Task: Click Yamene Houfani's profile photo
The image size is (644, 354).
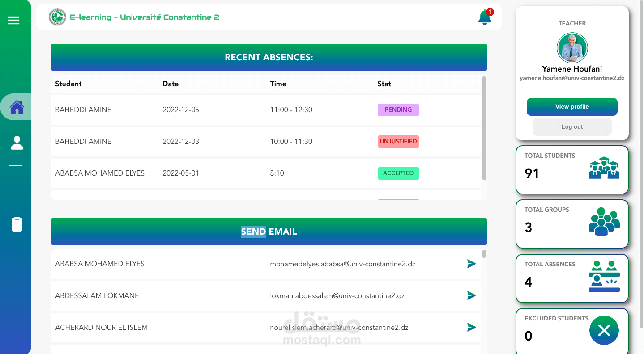Action: click(x=572, y=48)
